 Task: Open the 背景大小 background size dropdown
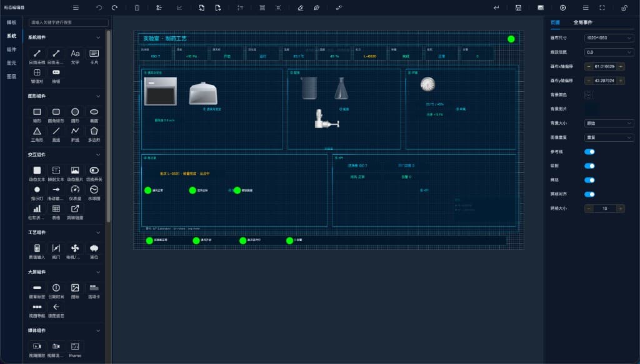(x=609, y=123)
